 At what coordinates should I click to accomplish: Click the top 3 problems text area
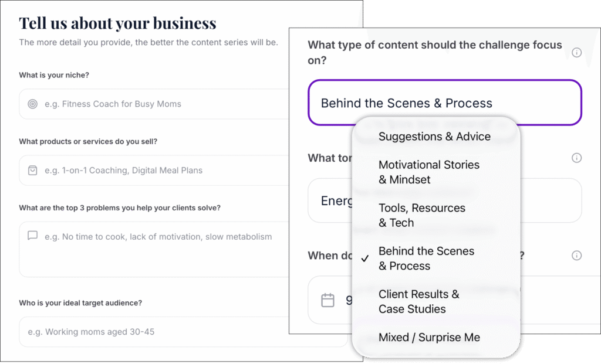click(158, 249)
